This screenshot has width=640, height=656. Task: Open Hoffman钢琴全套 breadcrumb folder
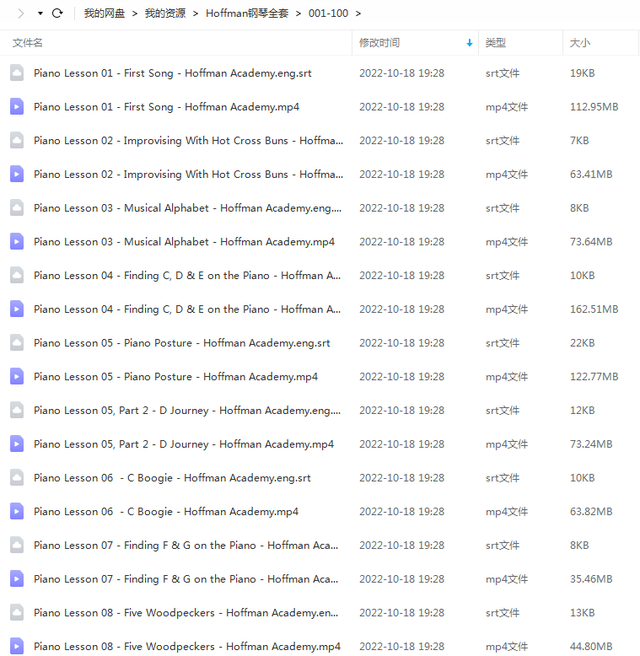pos(247,13)
